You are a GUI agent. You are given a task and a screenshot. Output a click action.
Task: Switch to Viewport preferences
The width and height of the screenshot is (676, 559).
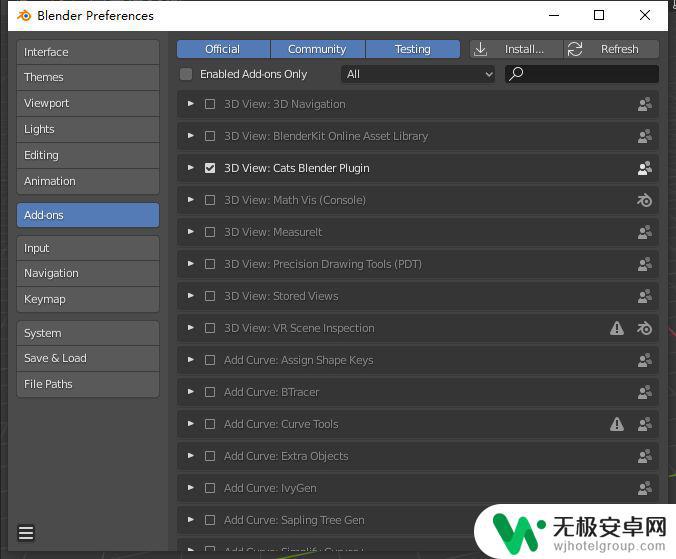(88, 103)
